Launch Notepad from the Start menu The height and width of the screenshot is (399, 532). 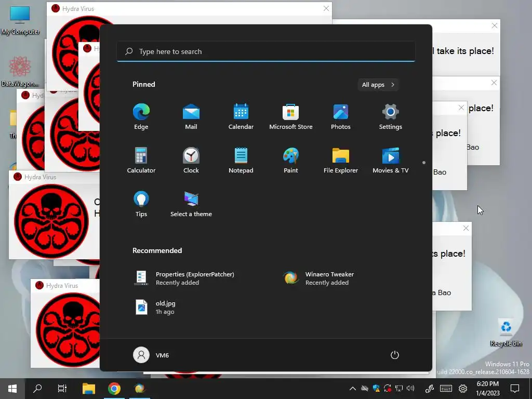pyautogui.click(x=241, y=161)
